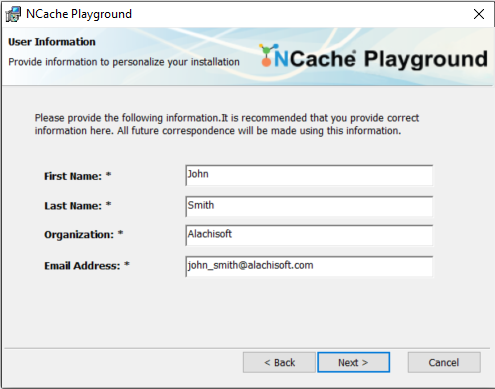Image resolution: width=495 pixels, height=389 pixels.
Task: Click the 'First Name: *' label
Action: pos(78,176)
